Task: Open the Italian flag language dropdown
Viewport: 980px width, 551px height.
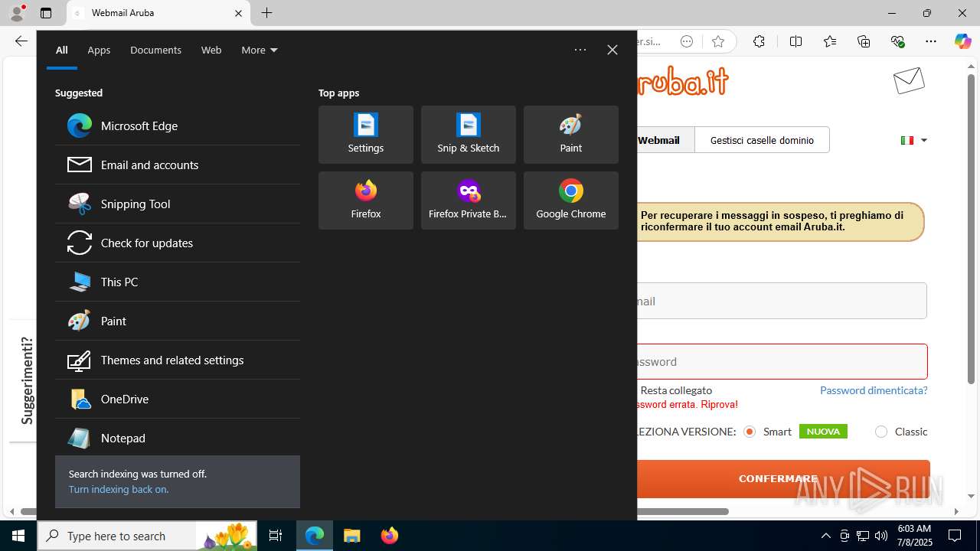Action: point(913,140)
